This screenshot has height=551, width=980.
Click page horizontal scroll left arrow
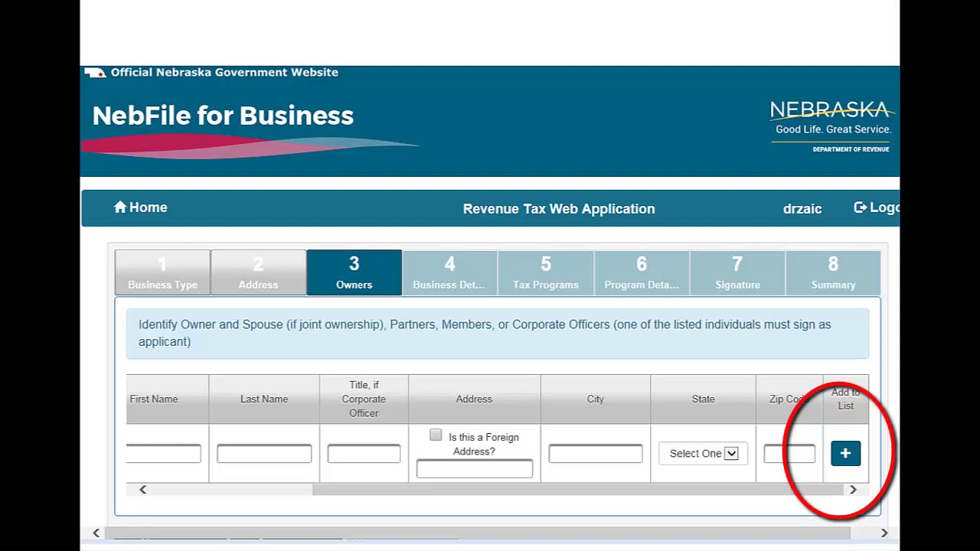(x=96, y=533)
